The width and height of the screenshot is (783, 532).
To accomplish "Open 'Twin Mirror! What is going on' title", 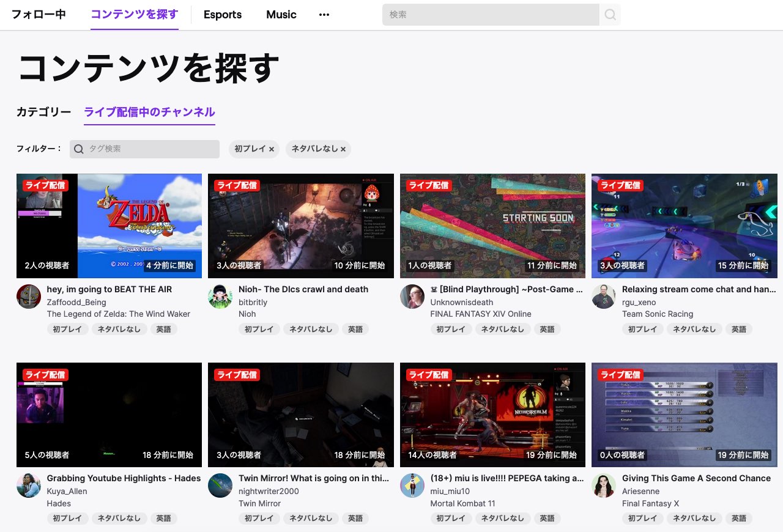I will (x=314, y=478).
